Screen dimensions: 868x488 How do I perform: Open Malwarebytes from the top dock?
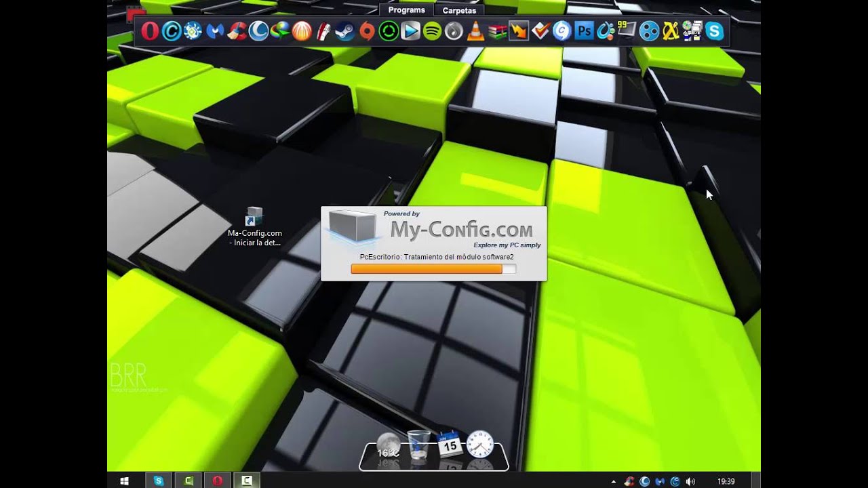pyautogui.click(x=215, y=31)
